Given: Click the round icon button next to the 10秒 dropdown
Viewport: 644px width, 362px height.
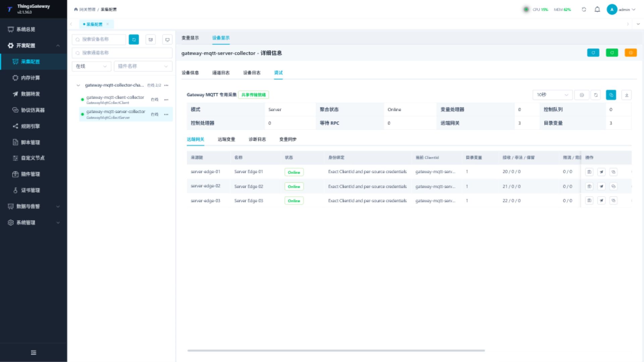Looking at the screenshot, I should point(582,95).
